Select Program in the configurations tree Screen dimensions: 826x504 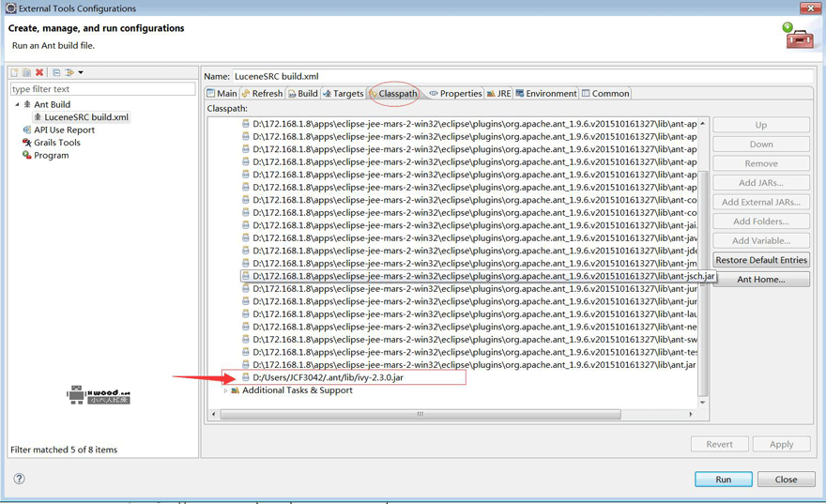point(51,155)
